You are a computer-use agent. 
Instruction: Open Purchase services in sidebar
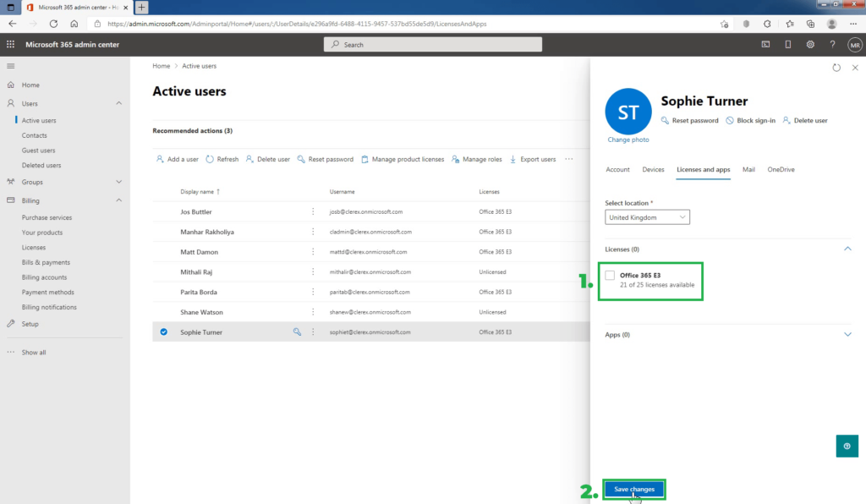[x=47, y=217]
